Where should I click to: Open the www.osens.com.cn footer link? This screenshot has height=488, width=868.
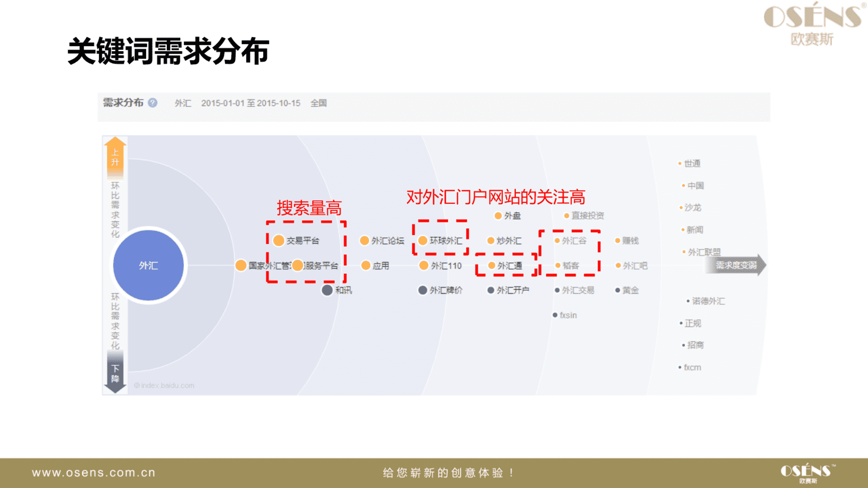coord(94,473)
